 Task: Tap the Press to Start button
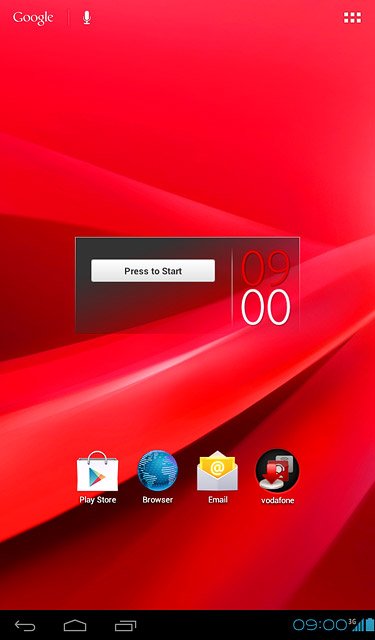click(x=153, y=271)
